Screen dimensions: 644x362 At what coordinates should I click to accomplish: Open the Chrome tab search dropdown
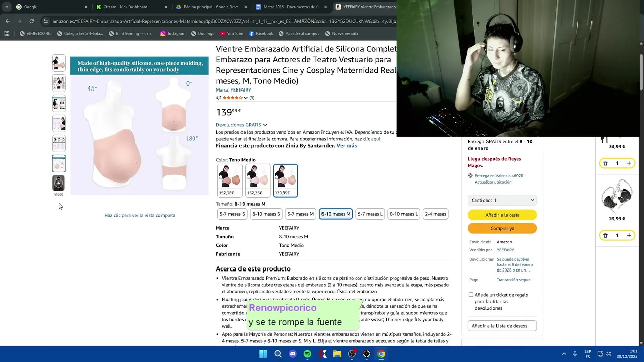pyautogui.click(x=7, y=7)
